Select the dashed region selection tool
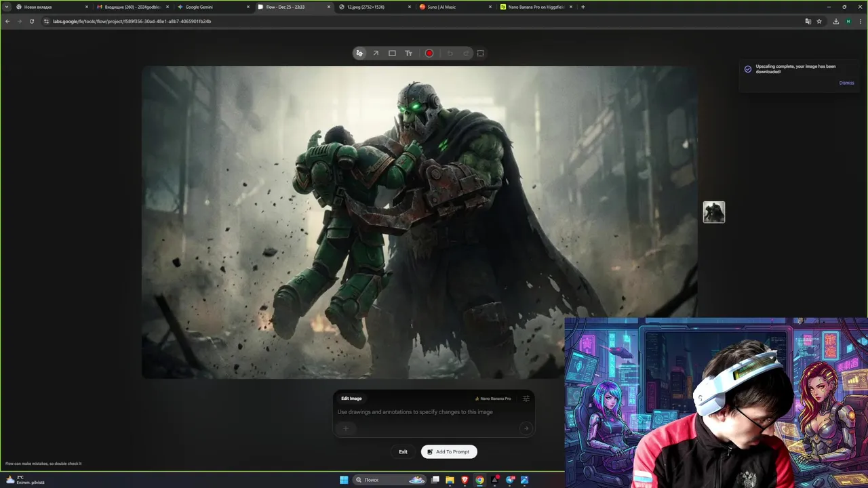The height and width of the screenshot is (488, 868). (481, 54)
